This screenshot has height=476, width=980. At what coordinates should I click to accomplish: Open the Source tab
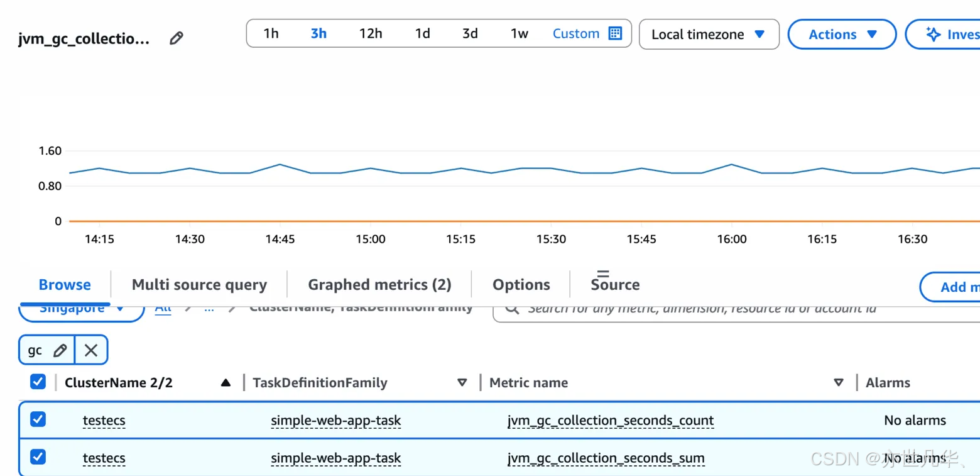click(615, 285)
